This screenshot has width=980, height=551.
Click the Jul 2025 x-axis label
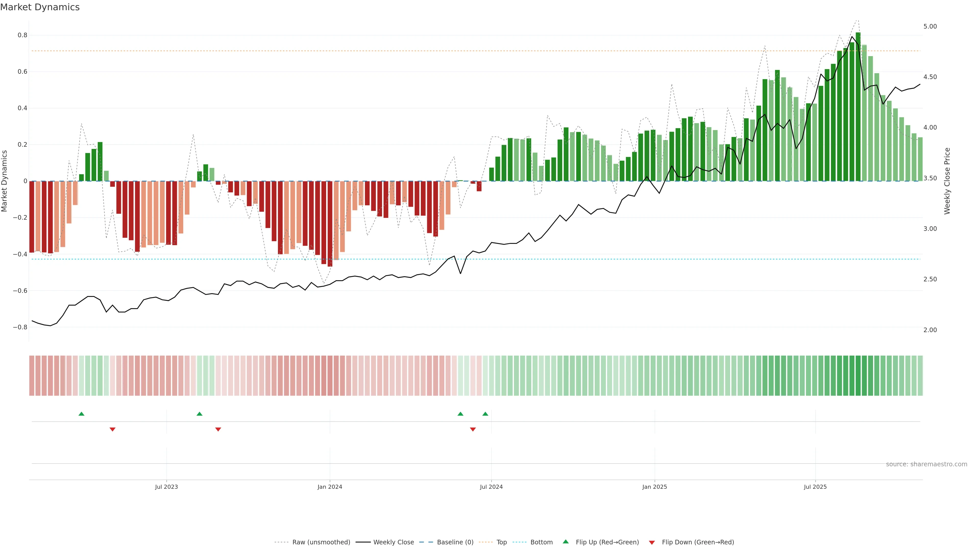tap(815, 487)
